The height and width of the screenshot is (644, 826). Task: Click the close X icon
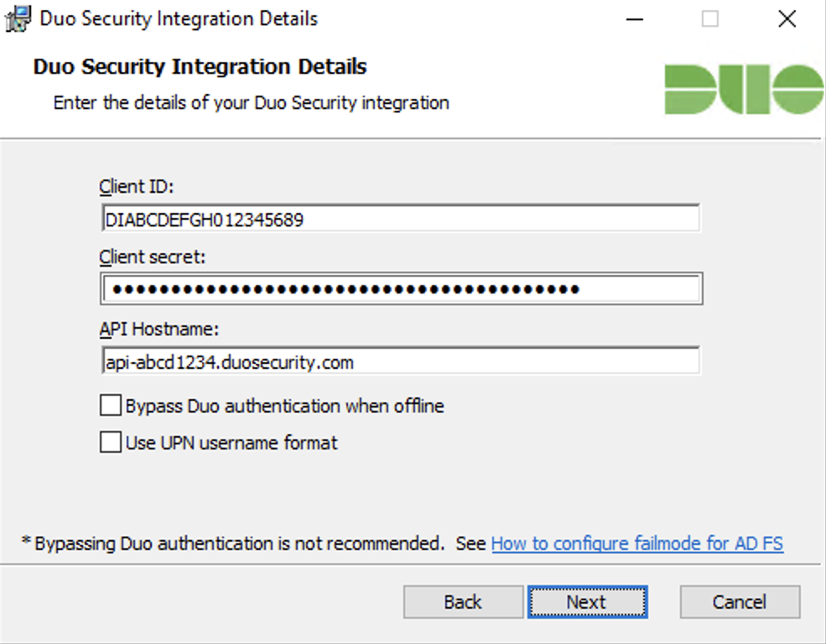click(785, 18)
